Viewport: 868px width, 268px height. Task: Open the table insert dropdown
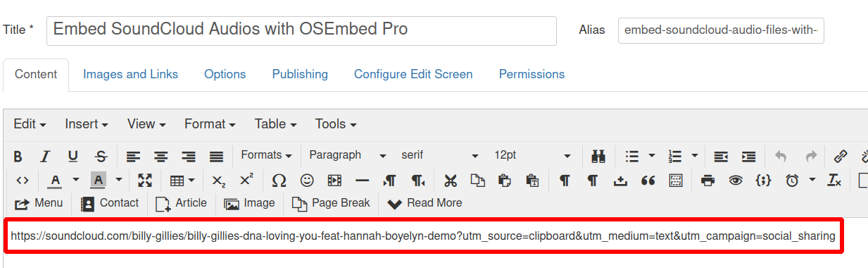pos(182,181)
